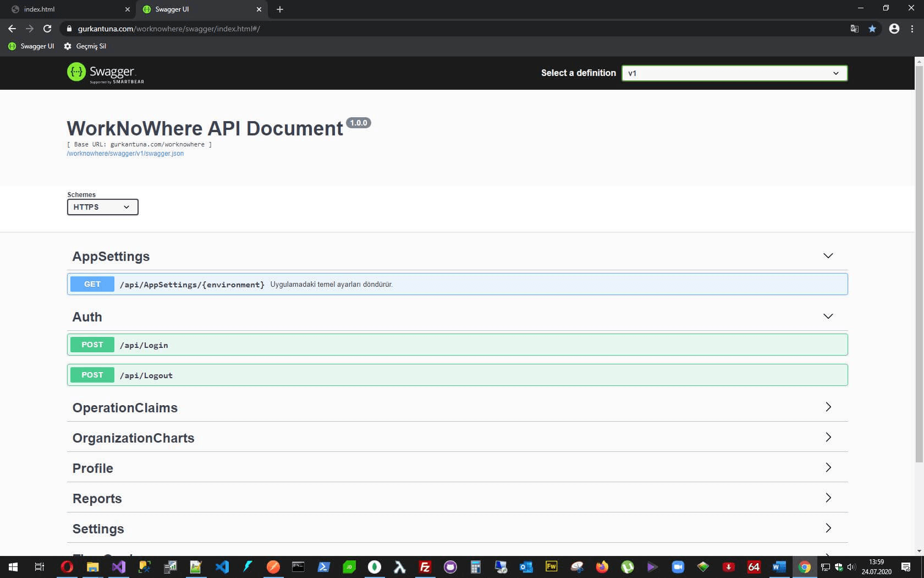Open Visual Studio Code from taskbar

[222, 566]
